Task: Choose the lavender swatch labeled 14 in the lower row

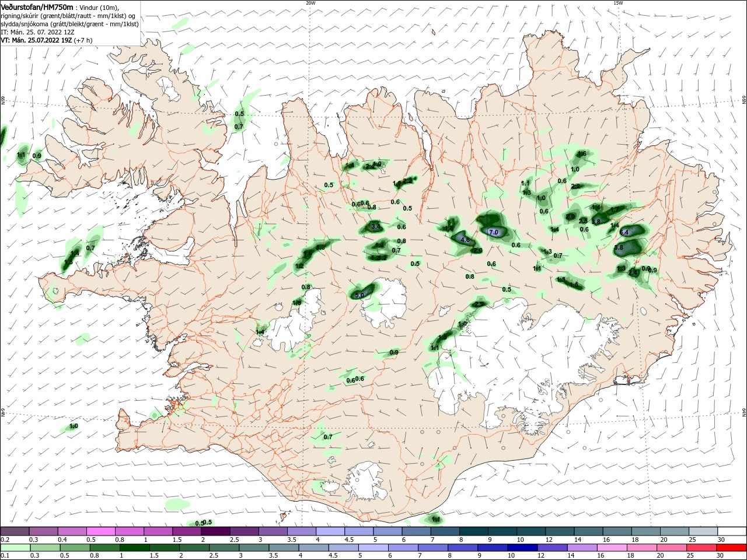Action: coord(582,548)
